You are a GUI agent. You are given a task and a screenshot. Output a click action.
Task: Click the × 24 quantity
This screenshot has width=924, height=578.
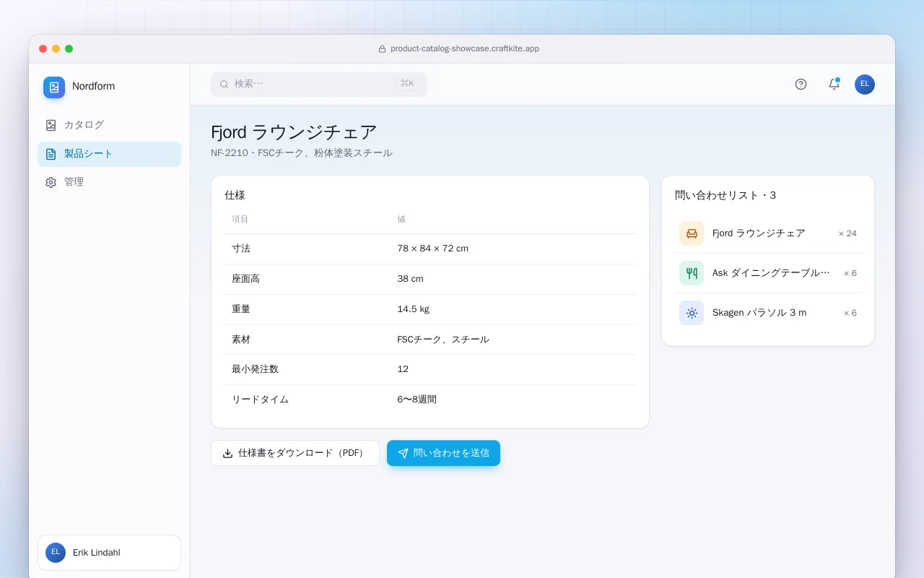click(847, 233)
